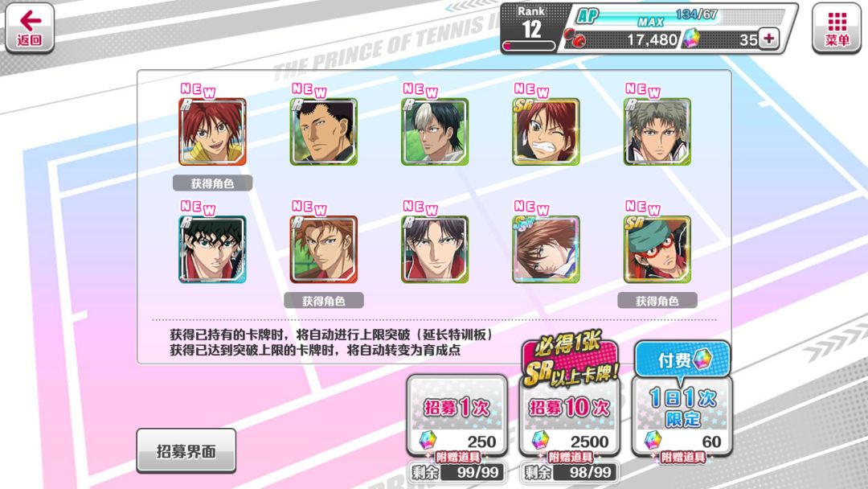Image resolution: width=868 pixels, height=489 pixels.
Task: Open 附赠道具 under the 招募10次 button
Action: [570, 457]
